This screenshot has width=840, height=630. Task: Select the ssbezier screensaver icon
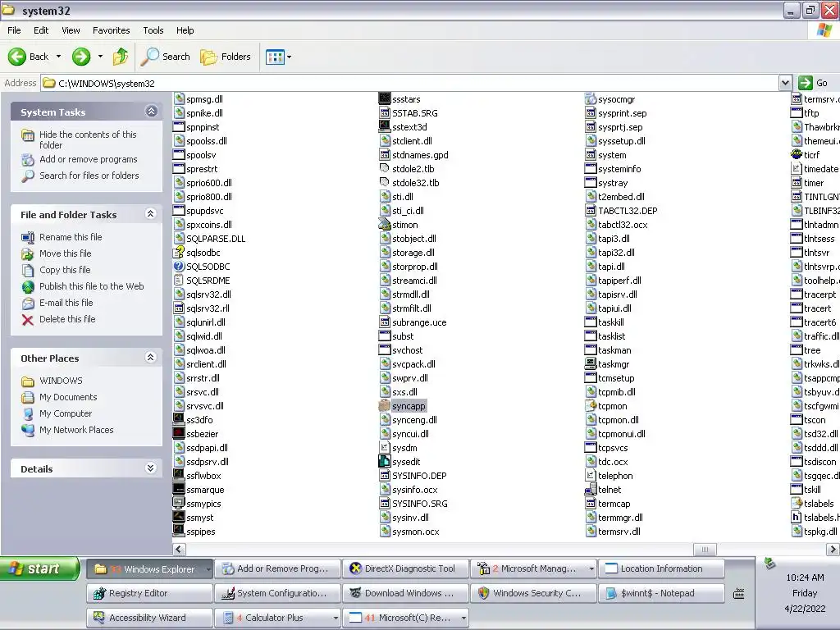[x=178, y=434]
